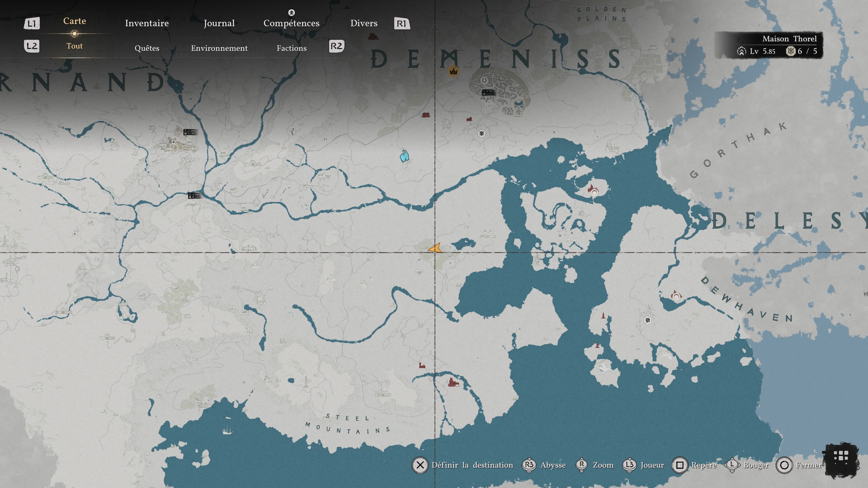Click the GORTHAK region label
The image size is (868, 488).
738,150
